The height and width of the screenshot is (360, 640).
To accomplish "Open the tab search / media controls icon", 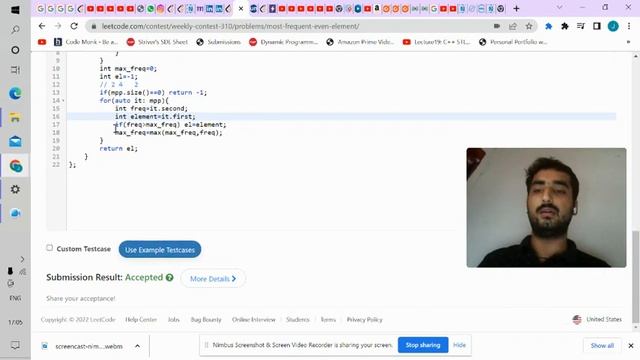I will tap(580, 26).
